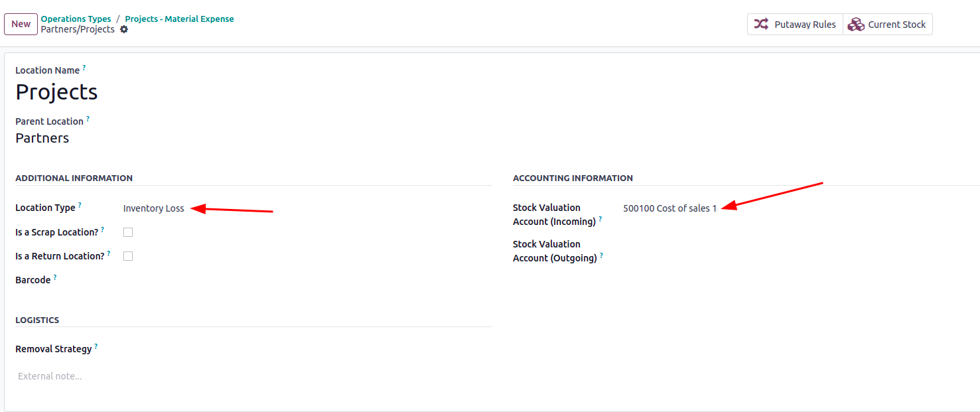Open Stock Valuation Account (Incoming) field with 500100
This screenshot has height=412, width=980.
pos(670,208)
